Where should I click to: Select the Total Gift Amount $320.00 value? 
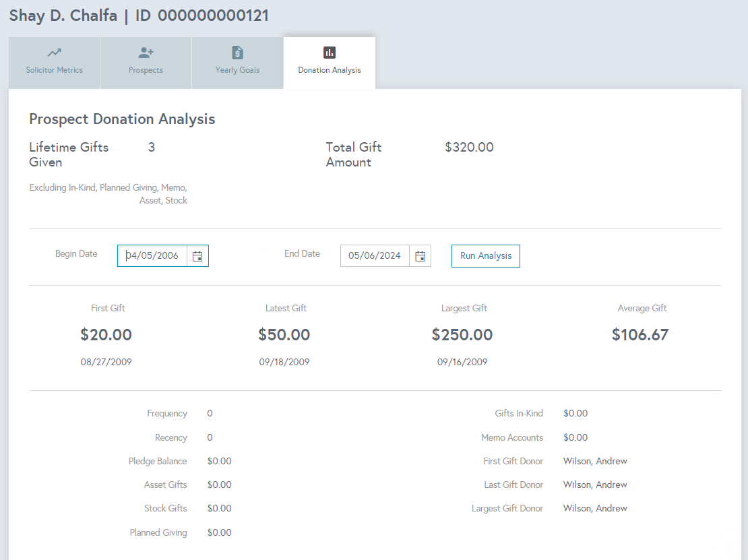tap(470, 147)
